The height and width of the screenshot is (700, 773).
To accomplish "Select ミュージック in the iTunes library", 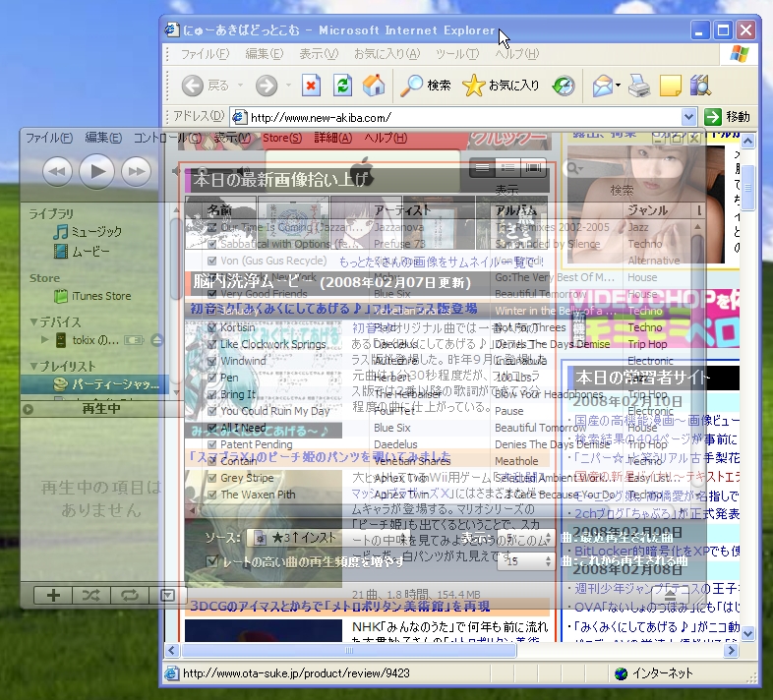I will tap(88, 232).
